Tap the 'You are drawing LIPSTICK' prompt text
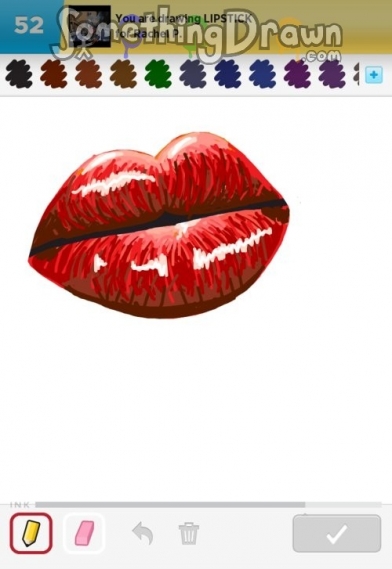This screenshot has width=392, height=569. (x=184, y=19)
